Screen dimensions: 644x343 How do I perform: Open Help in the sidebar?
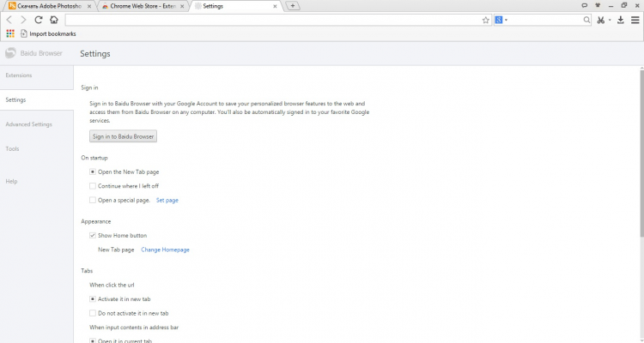[11, 181]
